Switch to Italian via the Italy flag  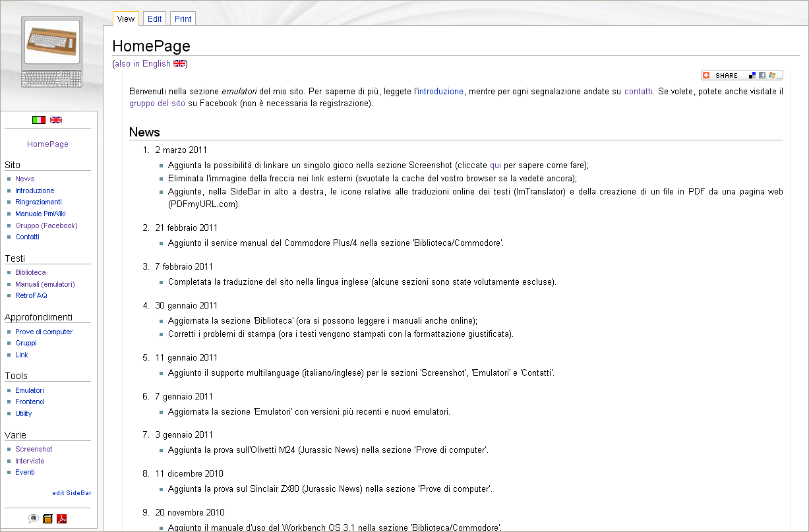[39, 120]
